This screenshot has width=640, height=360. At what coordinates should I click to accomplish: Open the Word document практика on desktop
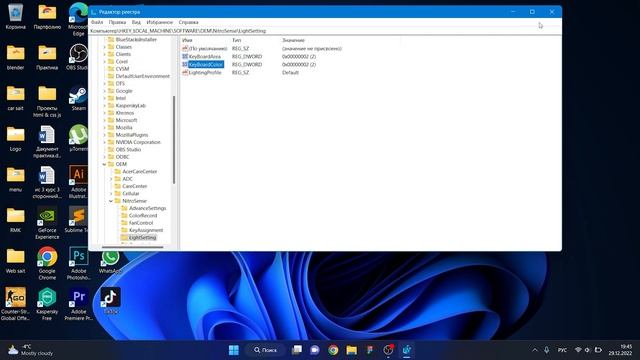47,141
